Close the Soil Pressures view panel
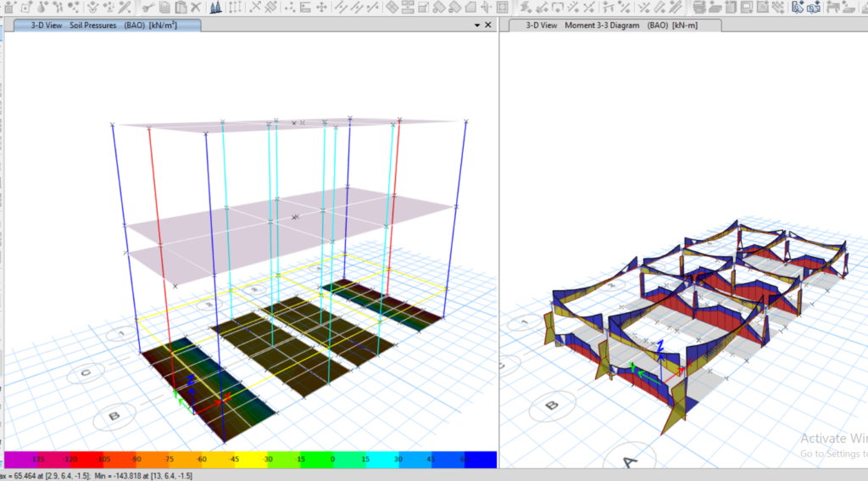 489,25
